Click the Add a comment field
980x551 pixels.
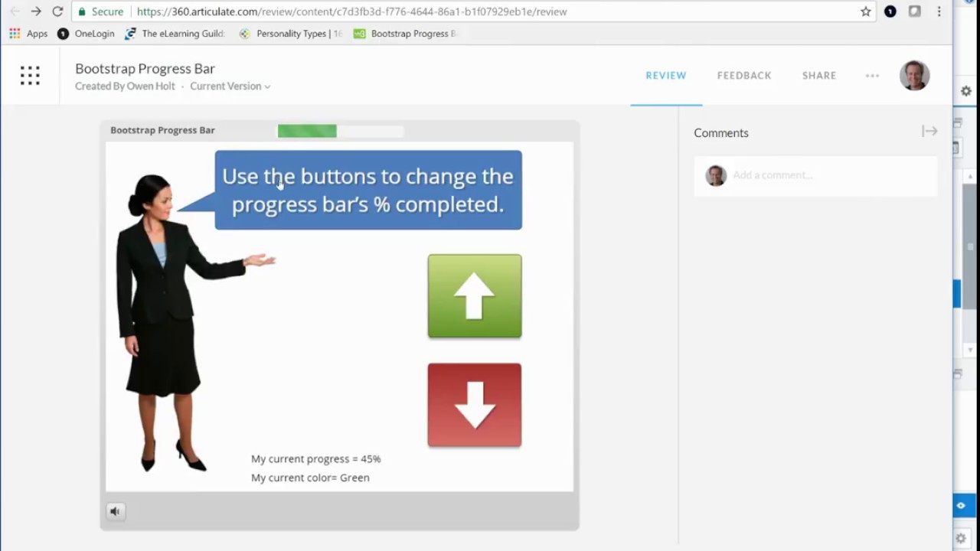[816, 175]
